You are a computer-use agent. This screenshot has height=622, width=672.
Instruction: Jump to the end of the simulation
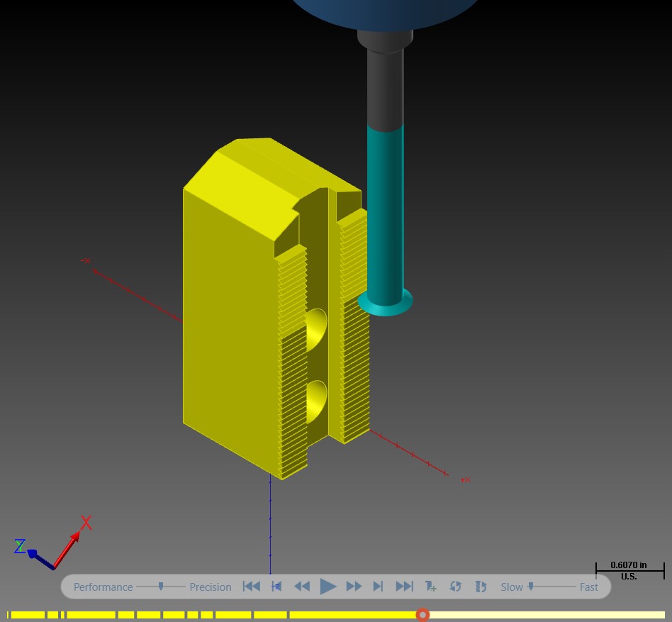(404, 587)
